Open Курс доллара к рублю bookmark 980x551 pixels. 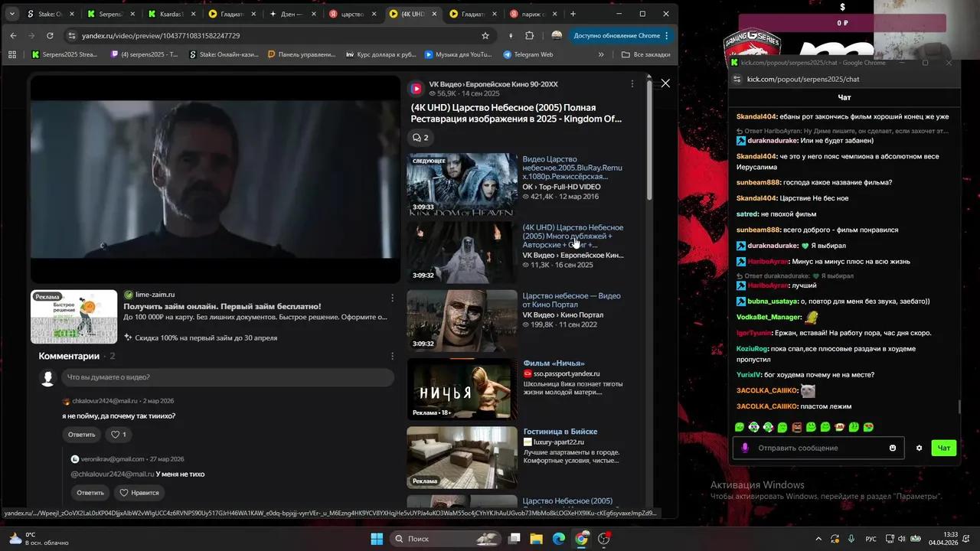tap(381, 54)
